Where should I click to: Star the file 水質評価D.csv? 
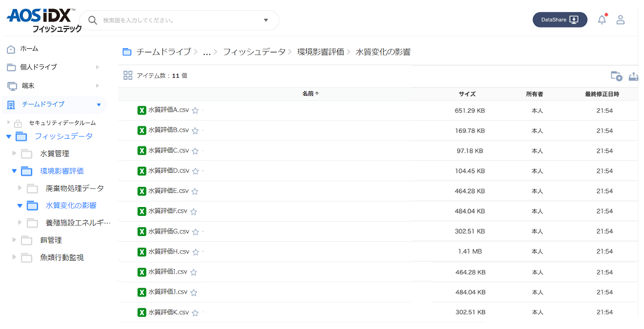click(195, 171)
